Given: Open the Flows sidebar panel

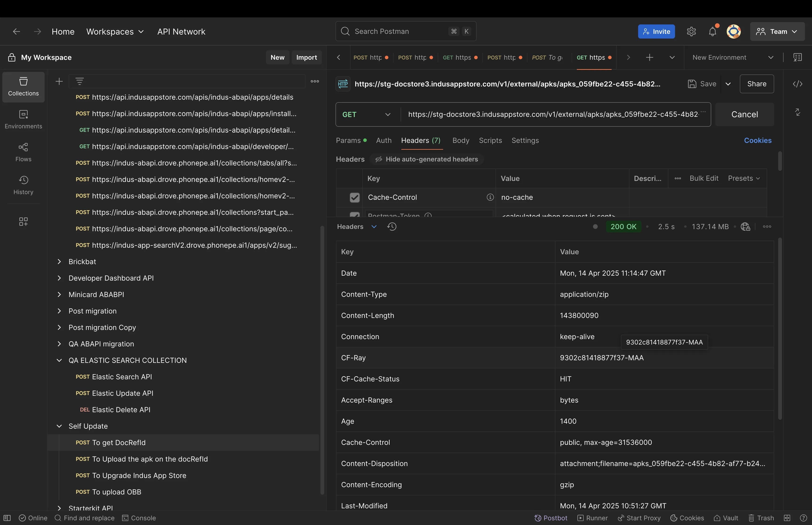Looking at the screenshot, I should tap(23, 152).
